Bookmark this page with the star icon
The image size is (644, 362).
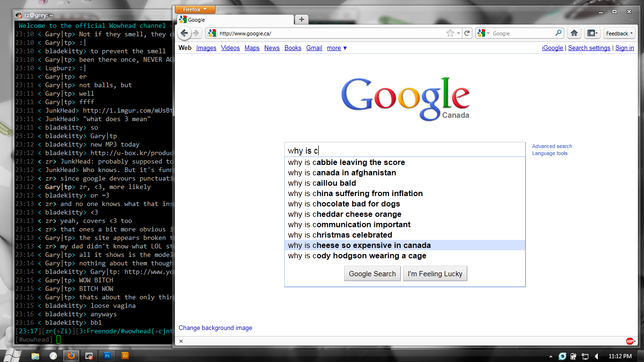[450, 33]
